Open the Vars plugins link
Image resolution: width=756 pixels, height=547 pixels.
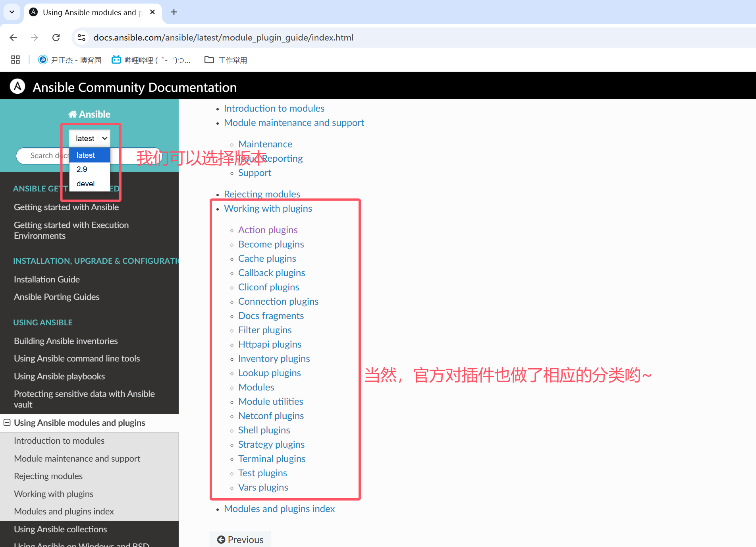coord(263,487)
